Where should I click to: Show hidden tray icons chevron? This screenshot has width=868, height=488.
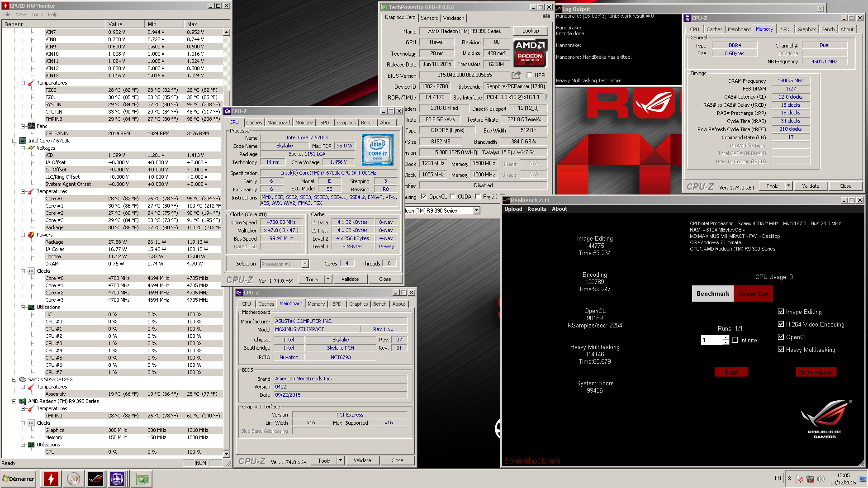[789, 479]
